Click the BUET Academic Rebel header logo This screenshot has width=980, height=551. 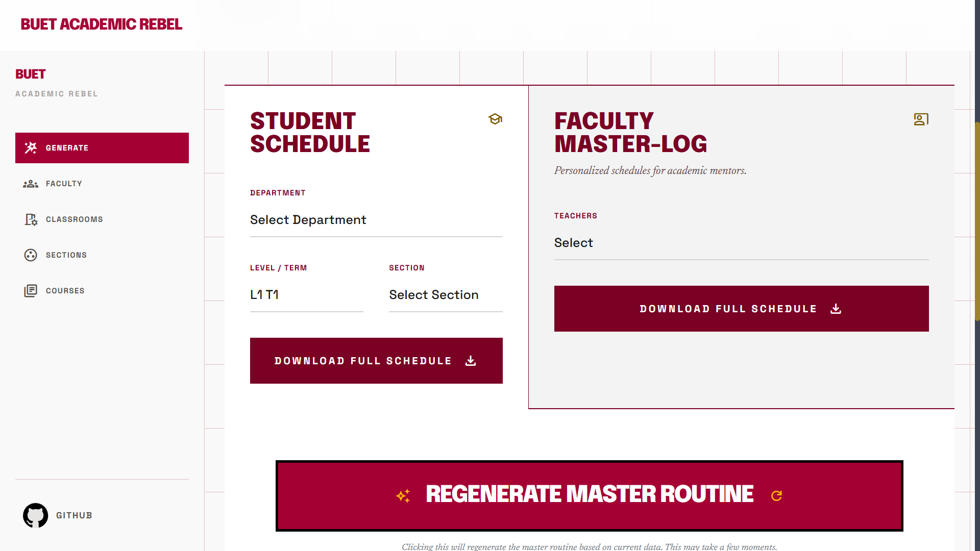click(101, 24)
